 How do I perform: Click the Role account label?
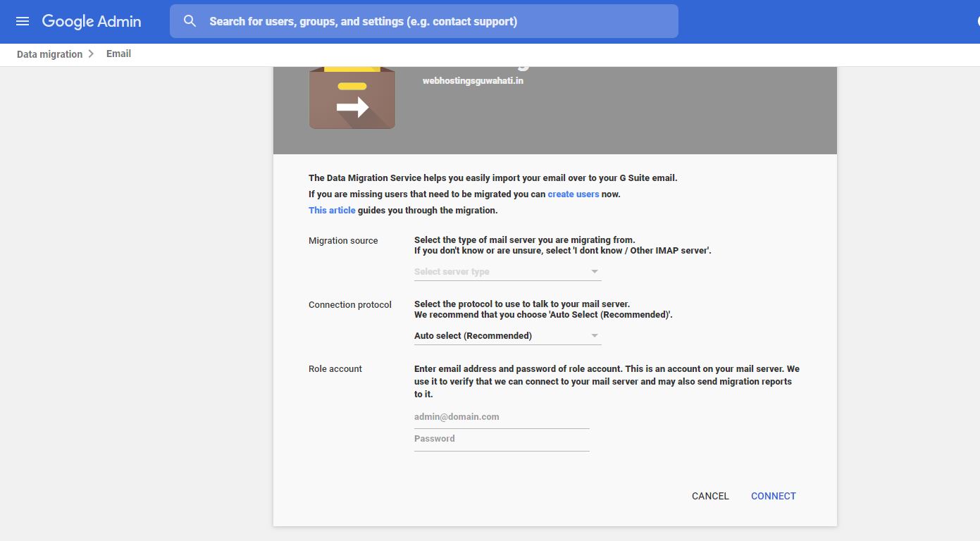point(335,369)
